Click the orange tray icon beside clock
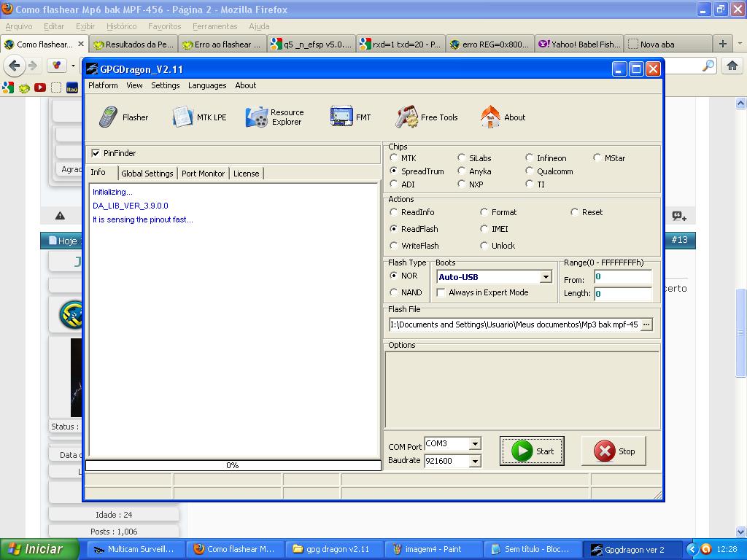The image size is (747, 560). pyautogui.click(x=706, y=550)
